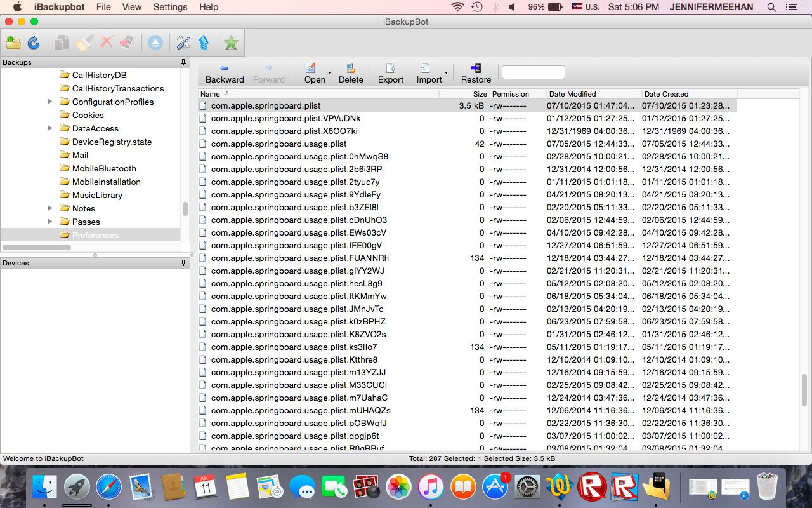The width and height of the screenshot is (812, 508).
Task: Open the Help menu
Action: [209, 7]
